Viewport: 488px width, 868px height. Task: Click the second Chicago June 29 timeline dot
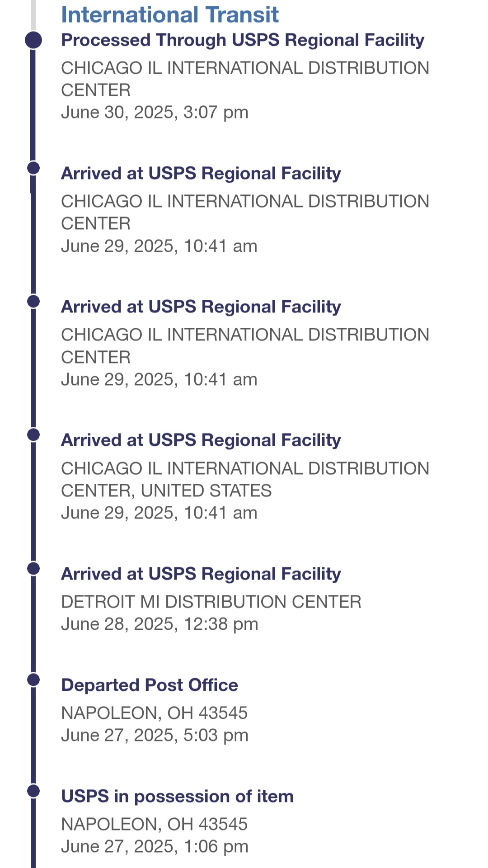pos(33,301)
